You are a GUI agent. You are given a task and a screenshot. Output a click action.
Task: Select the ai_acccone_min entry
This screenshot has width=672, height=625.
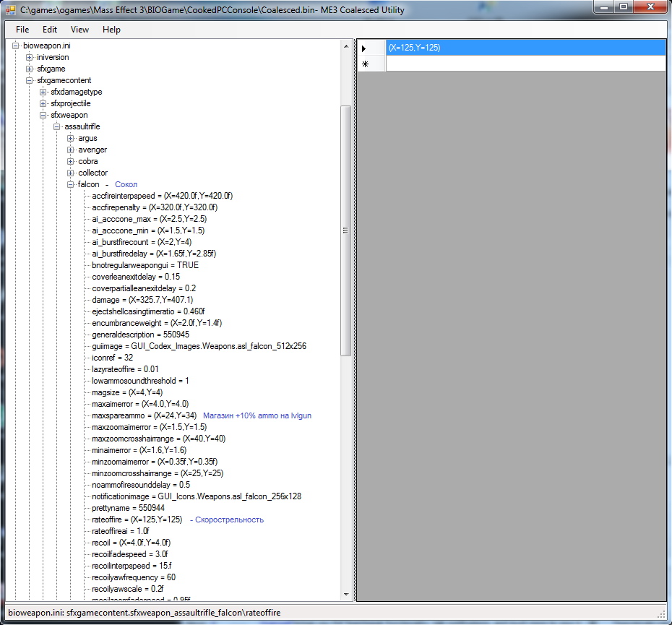coord(148,230)
